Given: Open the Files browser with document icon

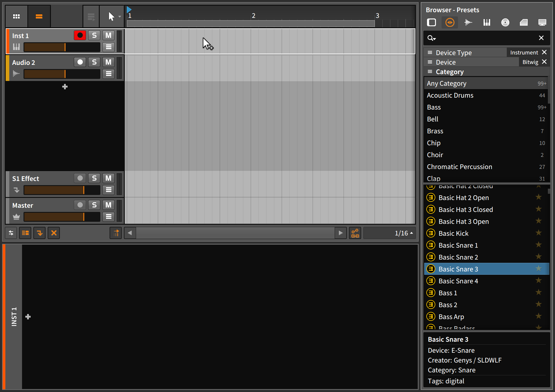Looking at the screenshot, I should tap(524, 22).
